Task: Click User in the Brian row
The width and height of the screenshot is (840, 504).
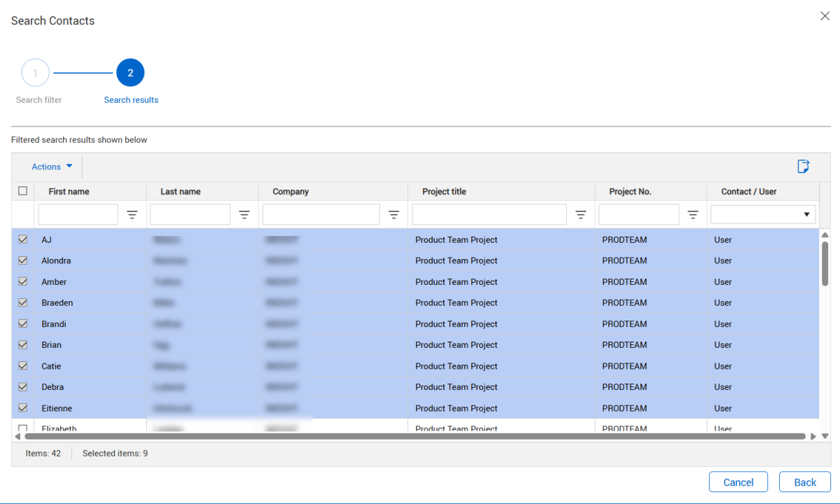Action: pyautogui.click(x=723, y=344)
